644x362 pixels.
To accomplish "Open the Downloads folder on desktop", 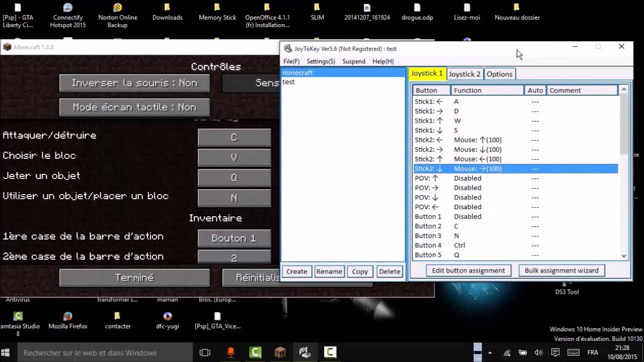I will point(167,12).
